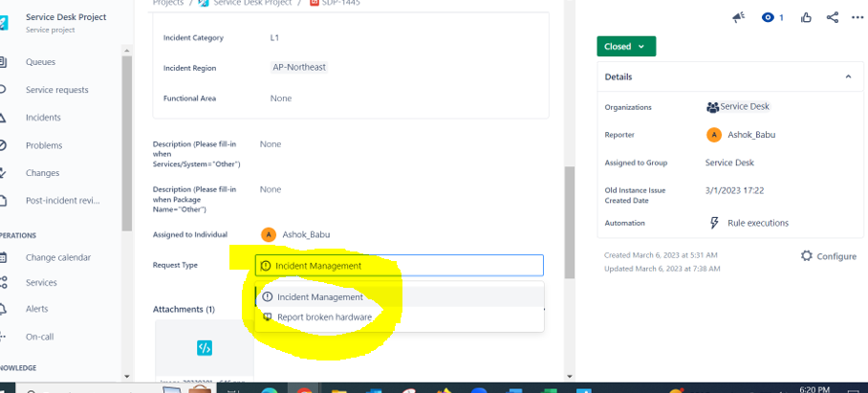Click the Assigned to Group Service Desk value
This screenshot has height=393, width=868.
tap(729, 163)
